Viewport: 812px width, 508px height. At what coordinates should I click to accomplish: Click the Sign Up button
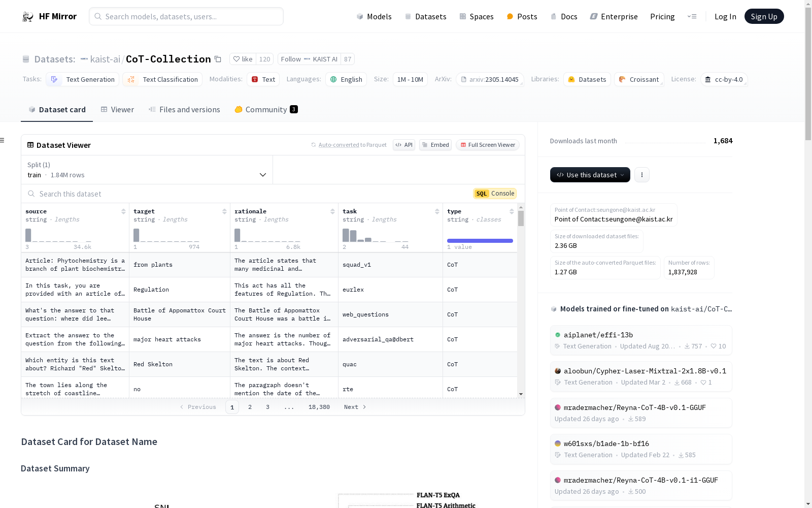[x=764, y=16]
